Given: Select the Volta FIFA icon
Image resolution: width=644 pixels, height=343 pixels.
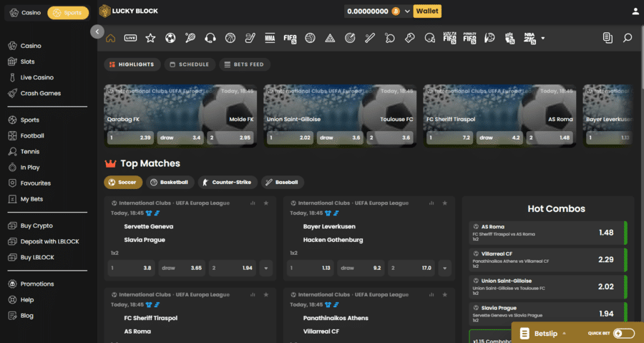Looking at the screenshot, I should [x=450, y=38].
